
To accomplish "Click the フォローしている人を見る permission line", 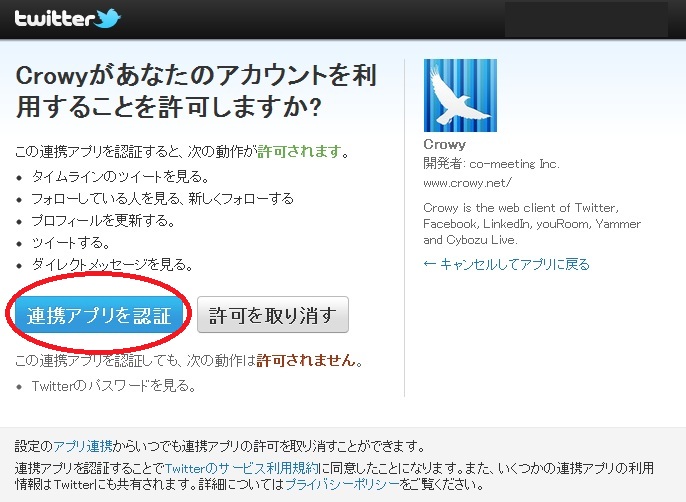I will point(162,198).
